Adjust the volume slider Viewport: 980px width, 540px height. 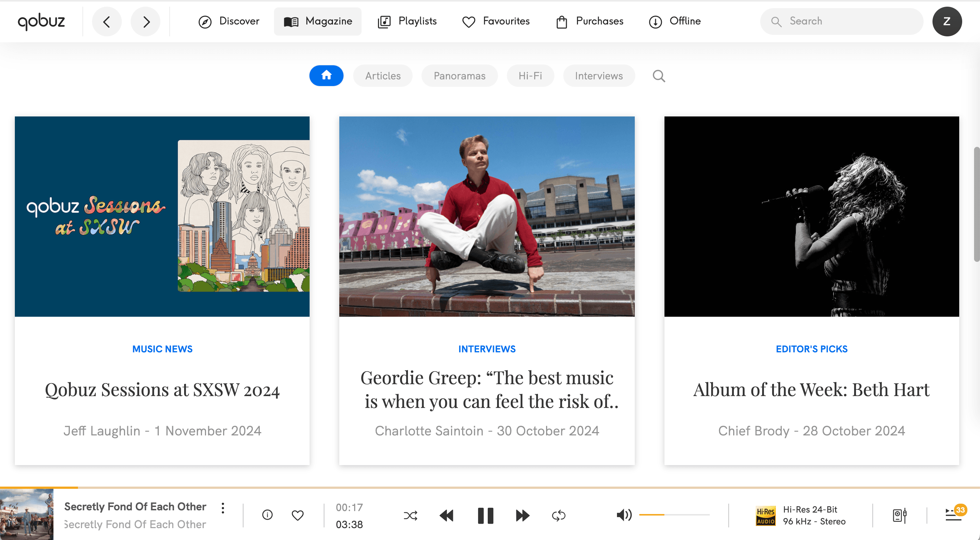[x=674, y=514]
